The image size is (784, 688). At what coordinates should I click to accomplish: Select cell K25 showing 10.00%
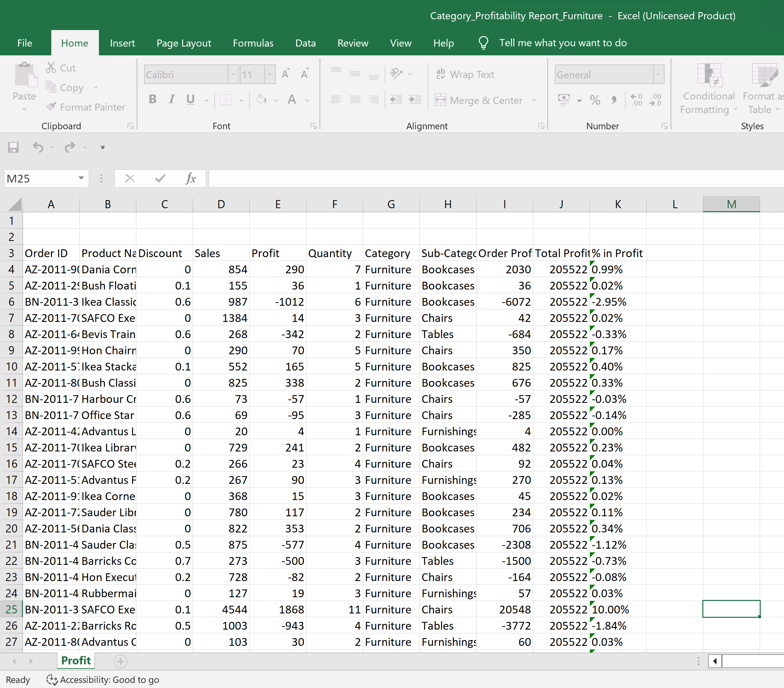click(x=618, y=609)
